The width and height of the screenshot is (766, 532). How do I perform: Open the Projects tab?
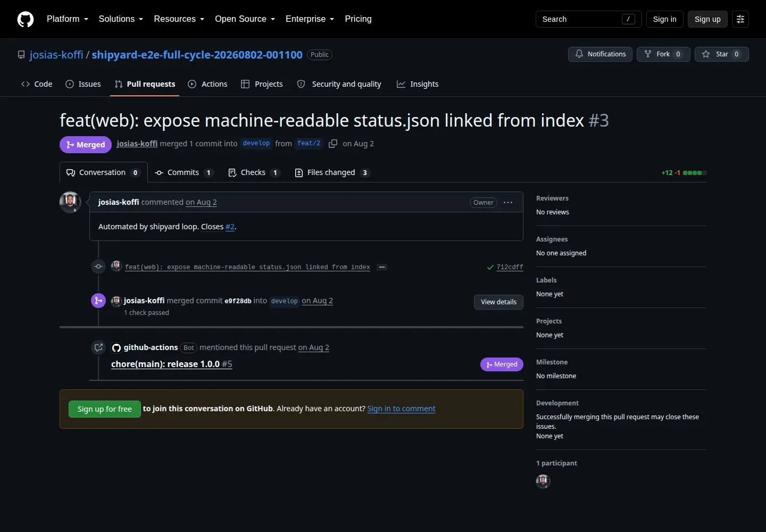262,84
